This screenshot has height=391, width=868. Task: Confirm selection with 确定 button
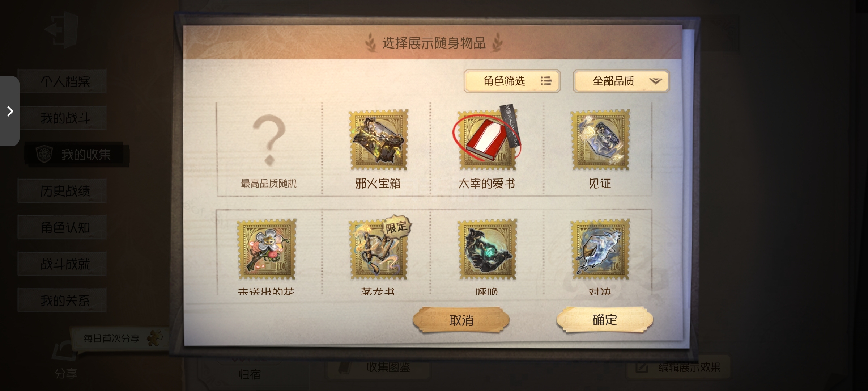604,320
